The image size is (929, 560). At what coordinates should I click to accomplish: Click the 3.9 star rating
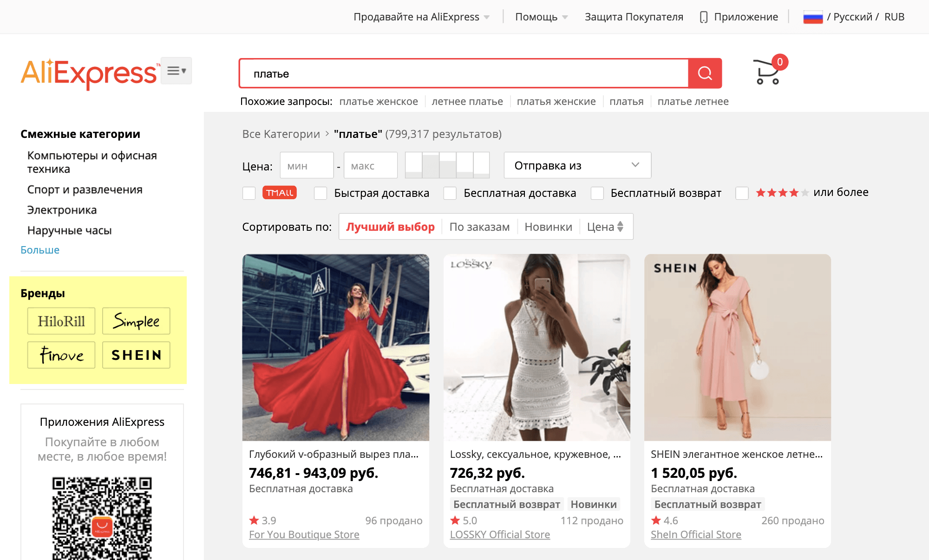tap(263, 521)
